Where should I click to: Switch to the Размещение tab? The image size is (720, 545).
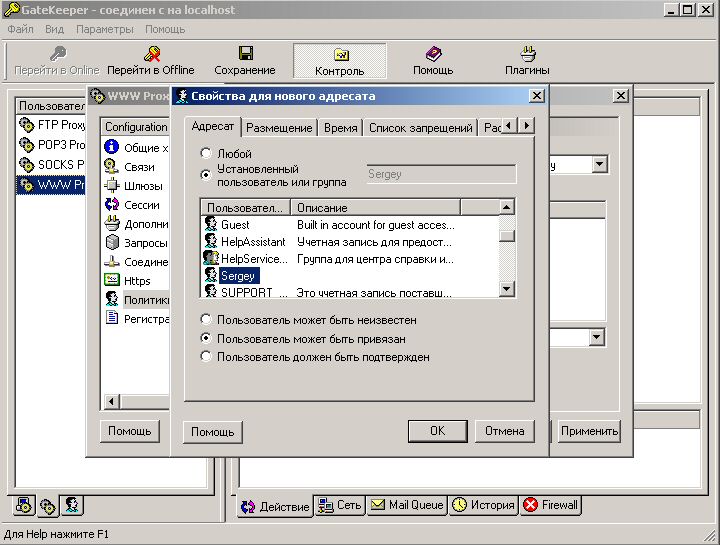[279, 128]
